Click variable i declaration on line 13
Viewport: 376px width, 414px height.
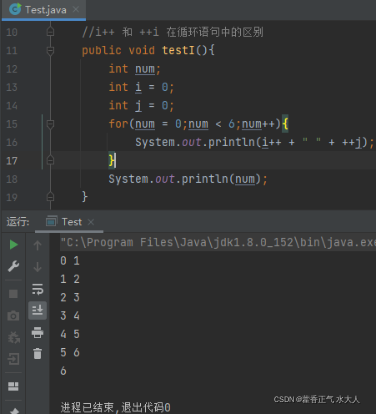138,87
